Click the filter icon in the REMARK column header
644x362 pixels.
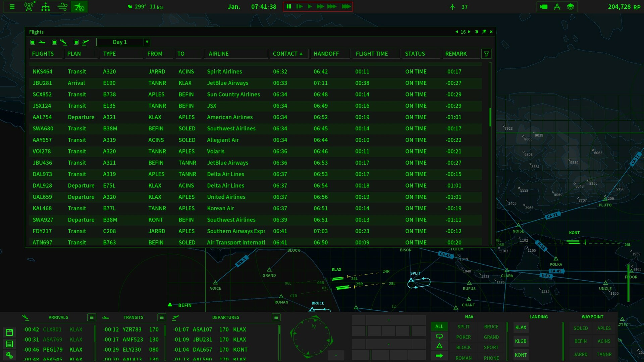point(487,54)
